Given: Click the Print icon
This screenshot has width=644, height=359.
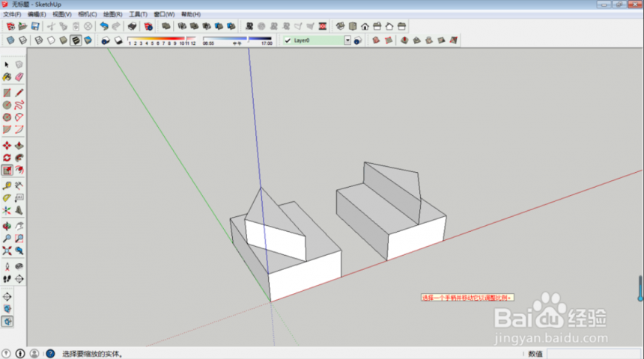Looking at the screenshot, I should pyautogui.click(x=132, y=27).
